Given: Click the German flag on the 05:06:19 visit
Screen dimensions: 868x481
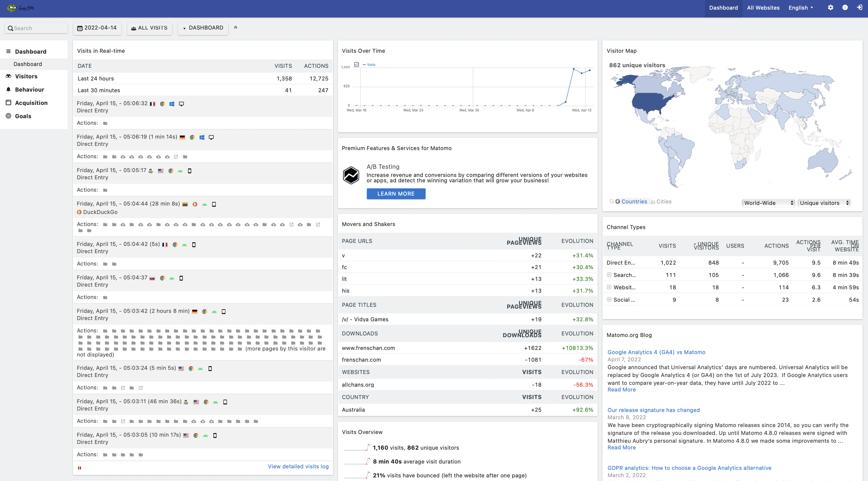Looking at the screenshot, I should click(x=182, y=137).
